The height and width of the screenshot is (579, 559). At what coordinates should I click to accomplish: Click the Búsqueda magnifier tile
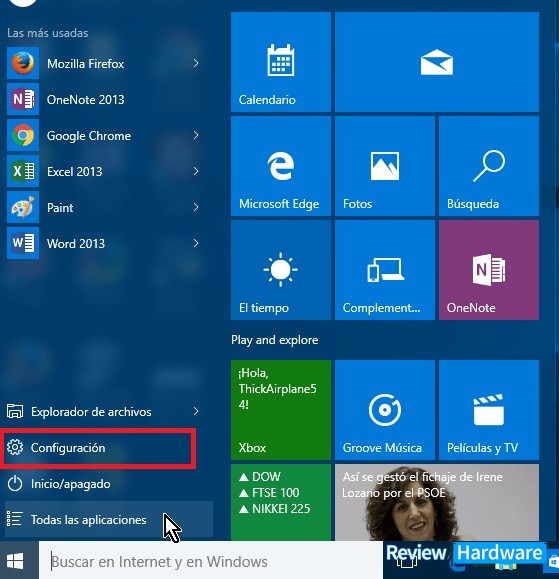point(489,166)
